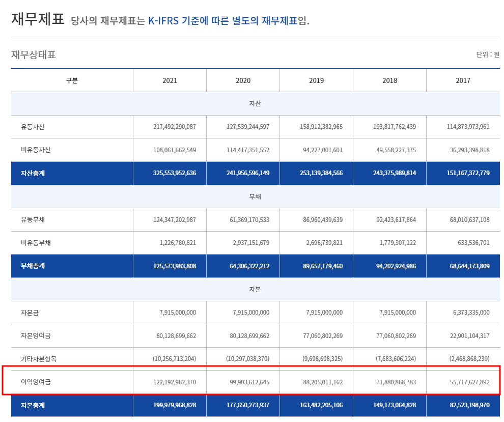The image size is (504, 422).
Task: Click the 자산 section heading row
Action: (x=255, y=103)
